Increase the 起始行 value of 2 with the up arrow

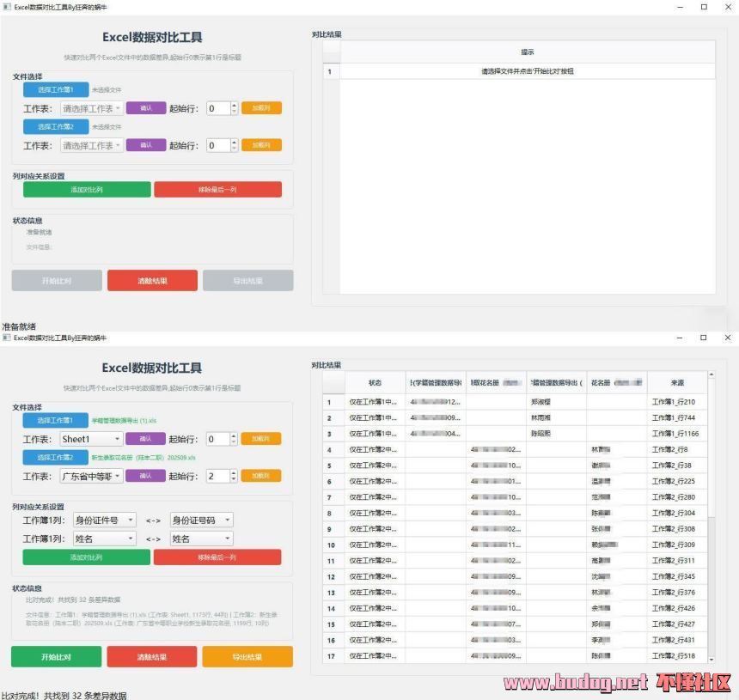click(x=234, y=473)
